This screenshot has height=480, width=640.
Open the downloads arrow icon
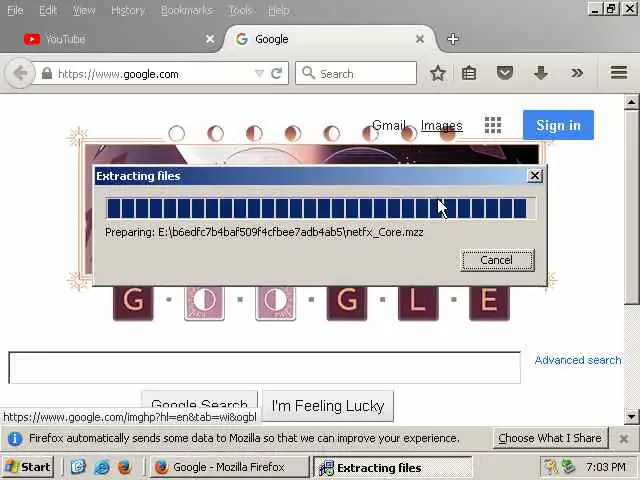(x=541, y=73)
